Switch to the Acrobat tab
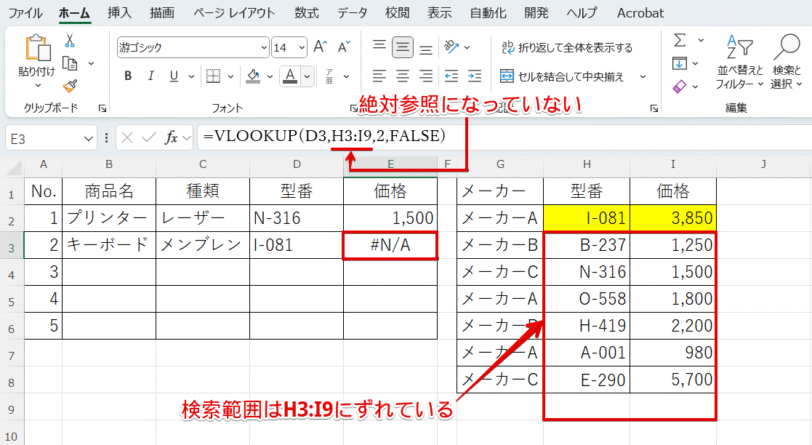 pos(640,13)
